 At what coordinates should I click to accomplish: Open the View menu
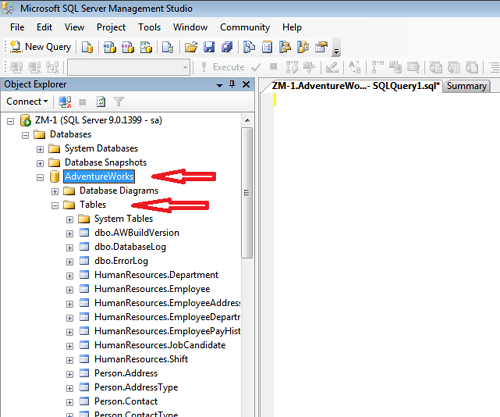pos(74,27)
